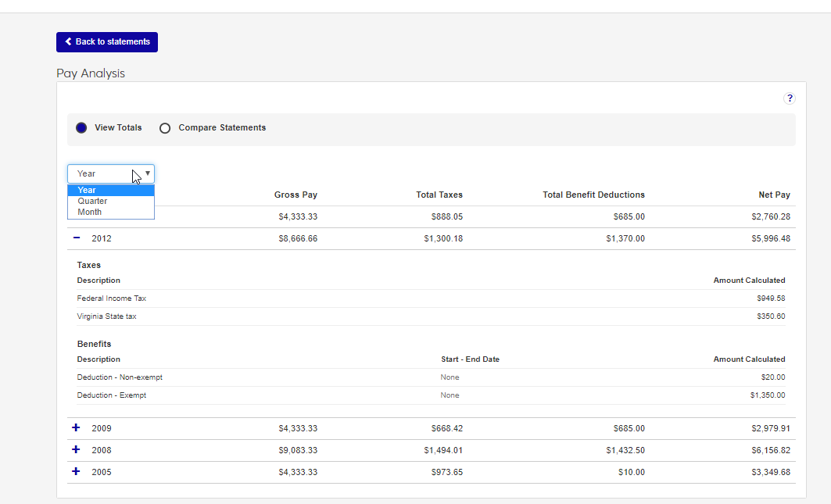The width and height of the screenshot is (831, 504).
Task: Expand the 2009 row plus icon
Action: point(76,428)
